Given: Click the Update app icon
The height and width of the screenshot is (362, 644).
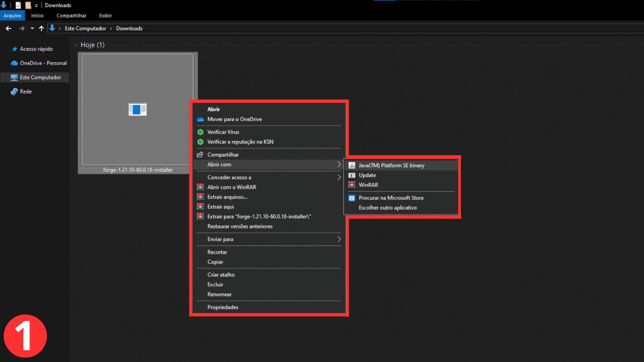Looking at the screenshot, I should (x=352, y=175).
